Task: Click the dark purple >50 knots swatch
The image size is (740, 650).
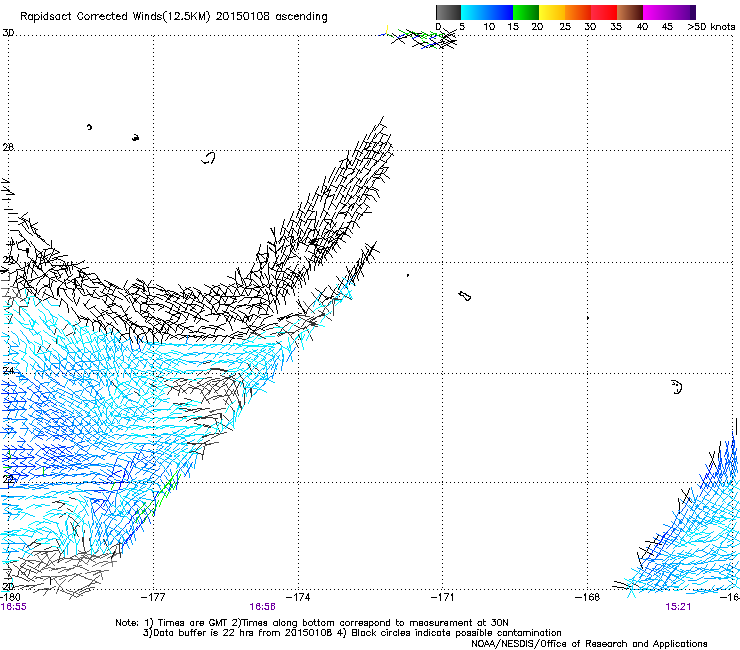Action: tap(693, 12)
